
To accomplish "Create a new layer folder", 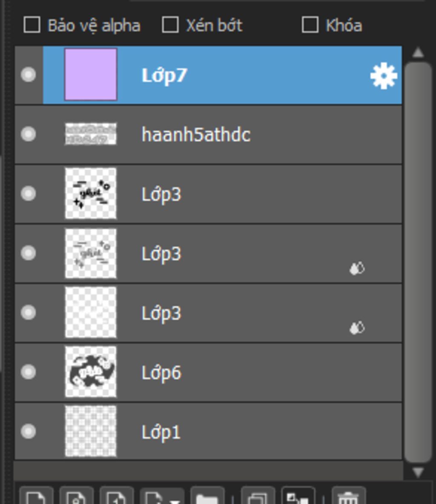I will [207, 497].
